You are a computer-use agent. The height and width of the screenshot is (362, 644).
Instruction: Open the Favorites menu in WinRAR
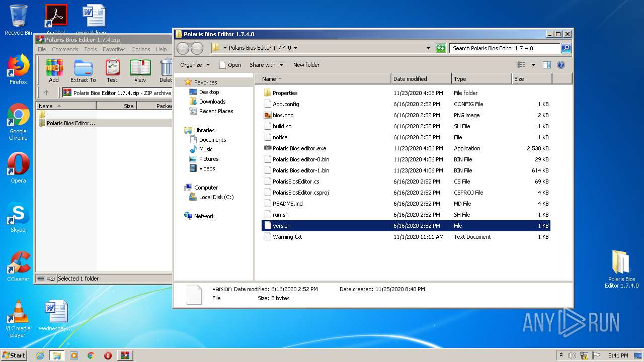[x=114, y=49]
